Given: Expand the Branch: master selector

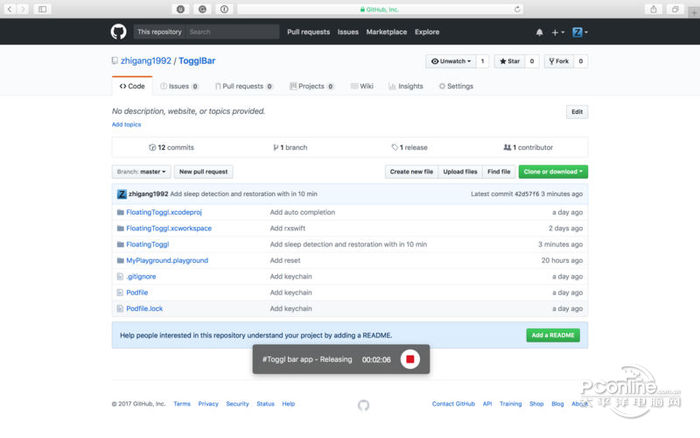Looking at the screenshot, I should pyautogui.click(x=141, y=172).
